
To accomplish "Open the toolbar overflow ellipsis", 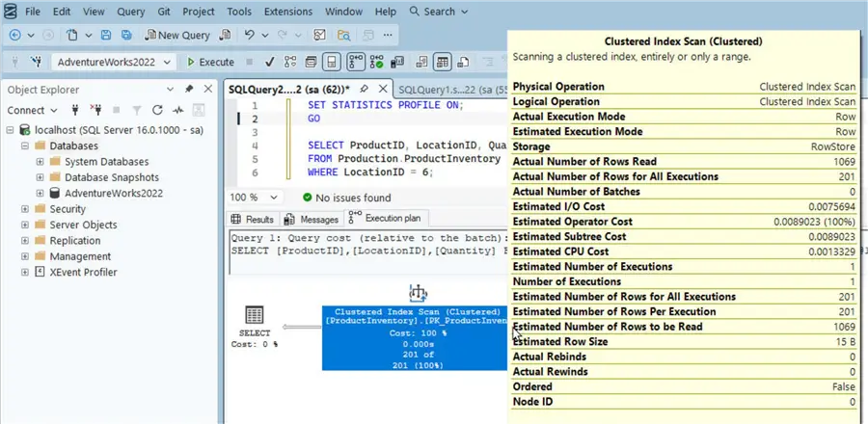I will [388, 35].
